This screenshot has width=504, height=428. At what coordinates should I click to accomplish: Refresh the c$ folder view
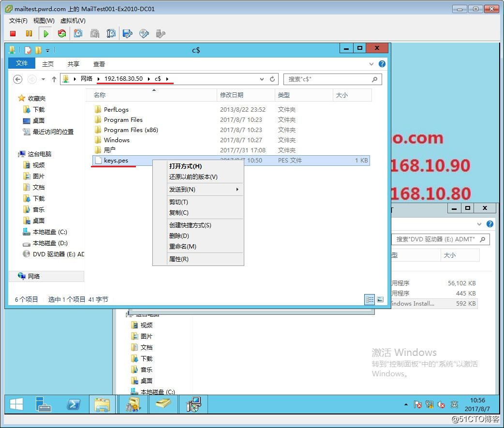[x=272, y=79]
